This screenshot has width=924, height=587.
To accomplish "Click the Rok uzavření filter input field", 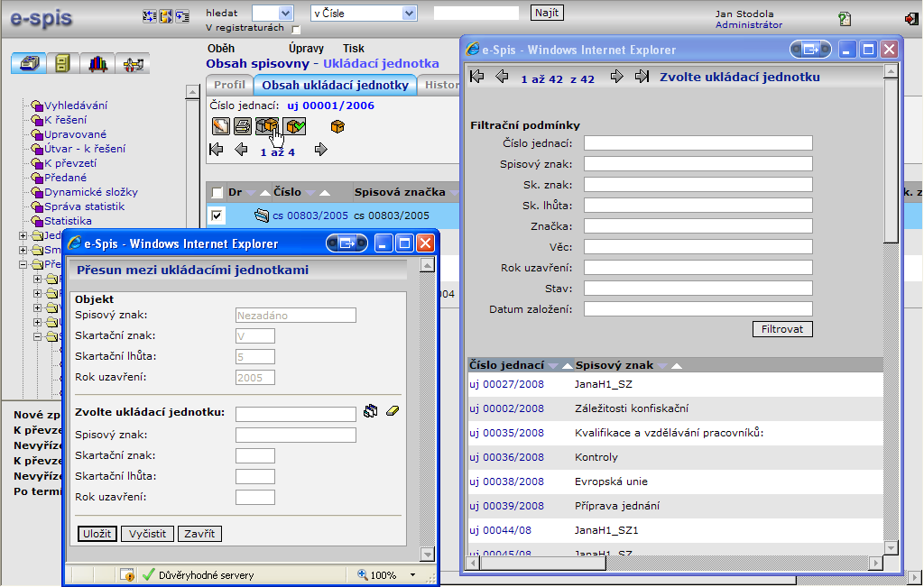I will pyautogui.click(x=698, y=267).
